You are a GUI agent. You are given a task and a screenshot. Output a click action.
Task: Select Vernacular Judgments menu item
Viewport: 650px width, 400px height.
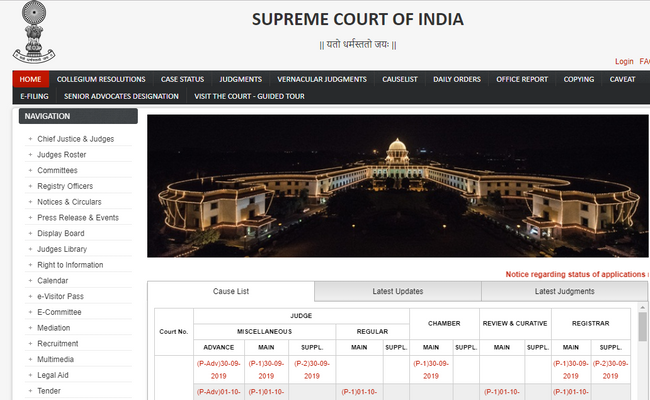pos(322,79)
